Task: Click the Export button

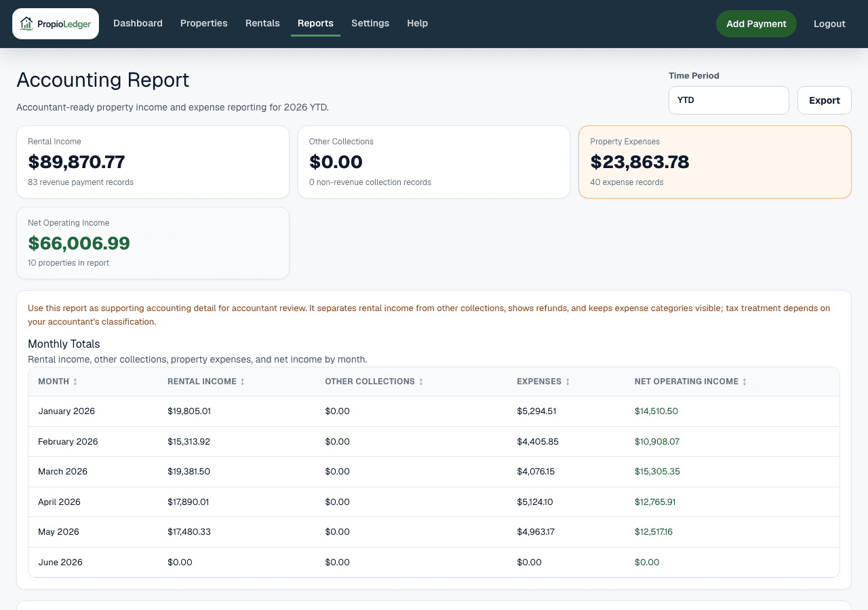Action: tap(825, 100)
